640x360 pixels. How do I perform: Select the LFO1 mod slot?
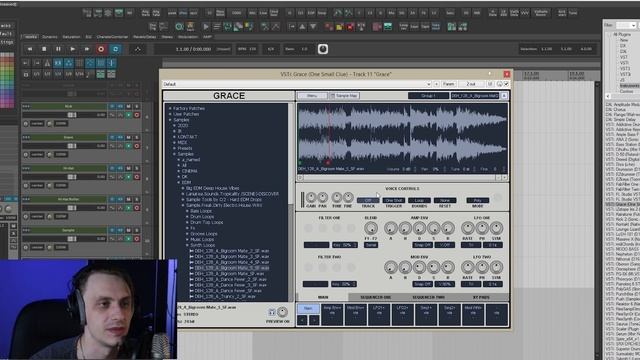(x=379, y=314)
